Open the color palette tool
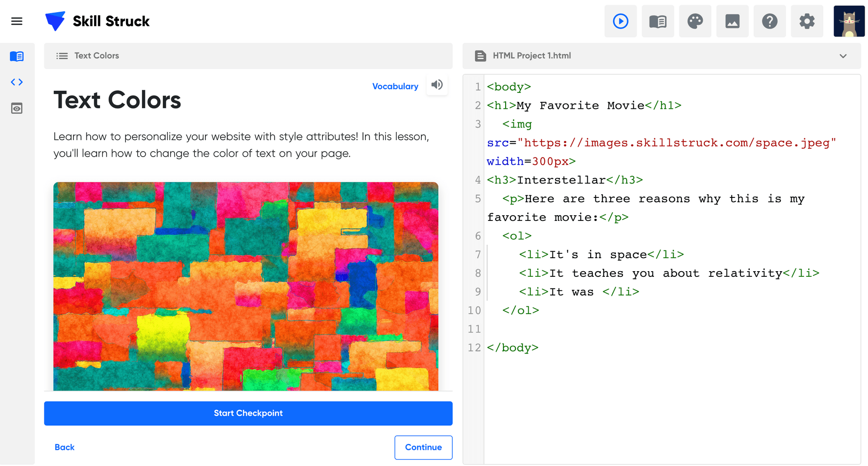 (695, 21)
